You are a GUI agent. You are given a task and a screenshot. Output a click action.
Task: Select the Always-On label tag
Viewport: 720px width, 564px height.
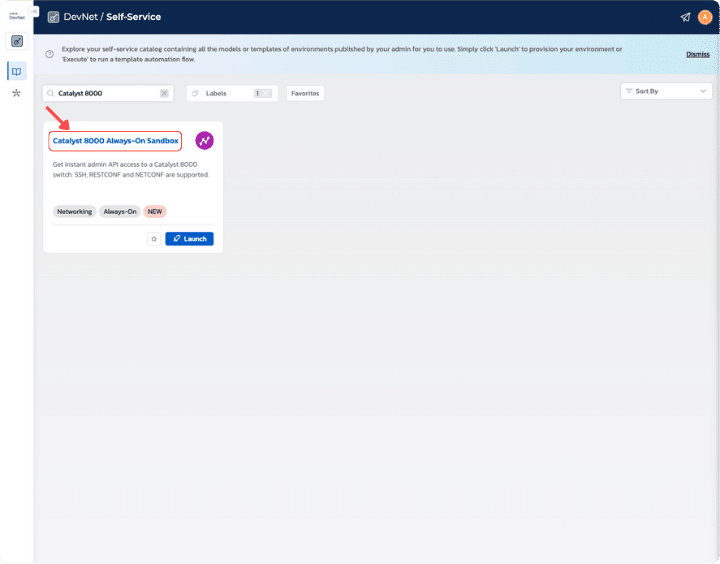coord(120,211)
